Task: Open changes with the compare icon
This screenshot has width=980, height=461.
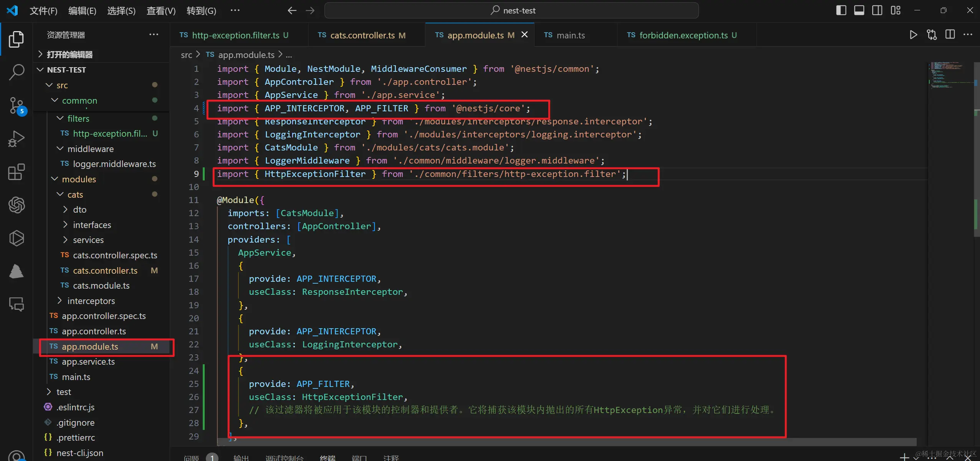Action: [x=932, y=35]
